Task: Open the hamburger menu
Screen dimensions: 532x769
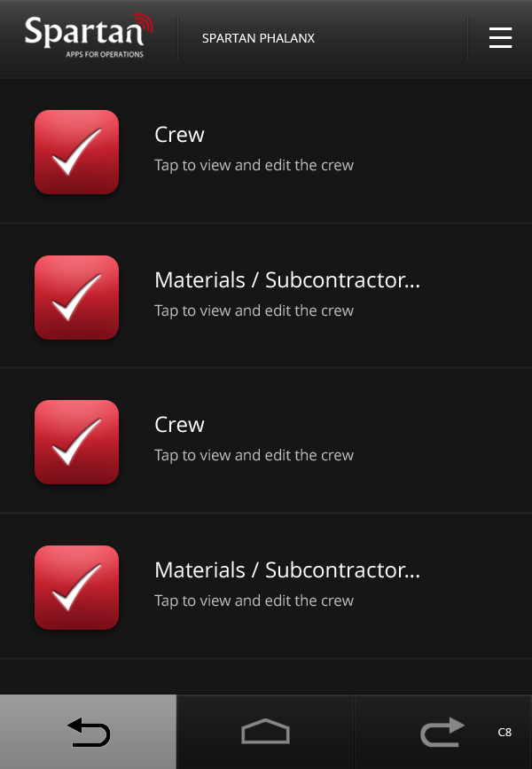Action: pyautogui.click(x=500, y=38)
